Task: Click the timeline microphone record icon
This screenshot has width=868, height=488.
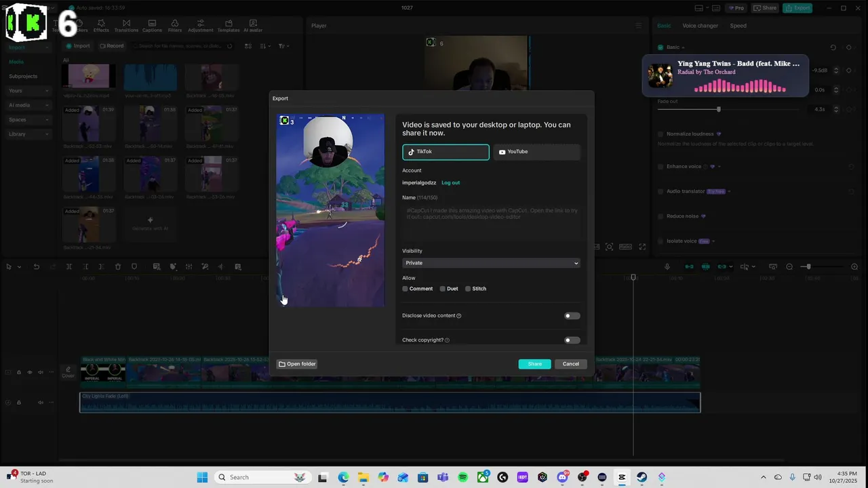Action: (667, 267)
